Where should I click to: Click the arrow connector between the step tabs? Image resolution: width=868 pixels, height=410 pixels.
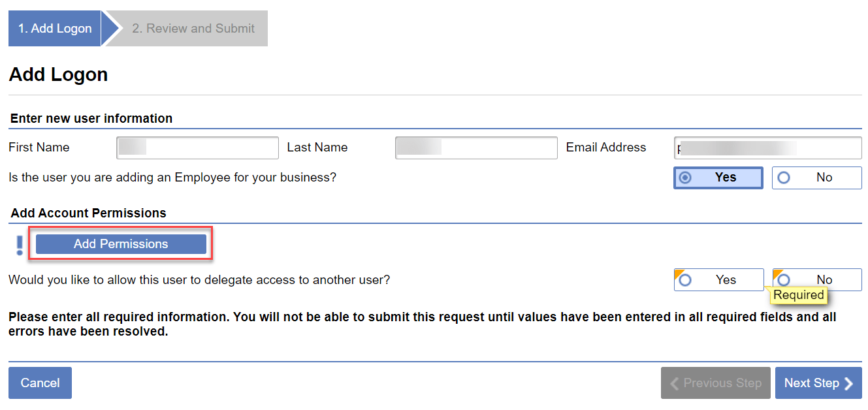point(111,28)
